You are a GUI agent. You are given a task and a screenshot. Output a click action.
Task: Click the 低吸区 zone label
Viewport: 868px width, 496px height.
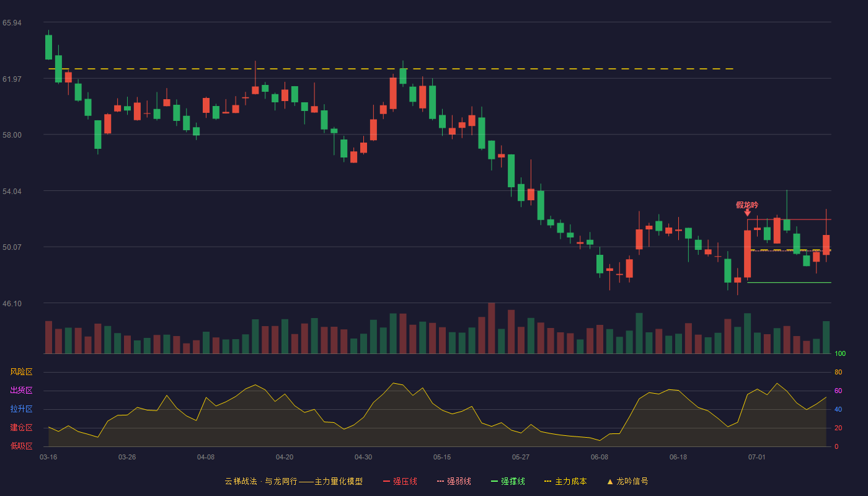21,446
